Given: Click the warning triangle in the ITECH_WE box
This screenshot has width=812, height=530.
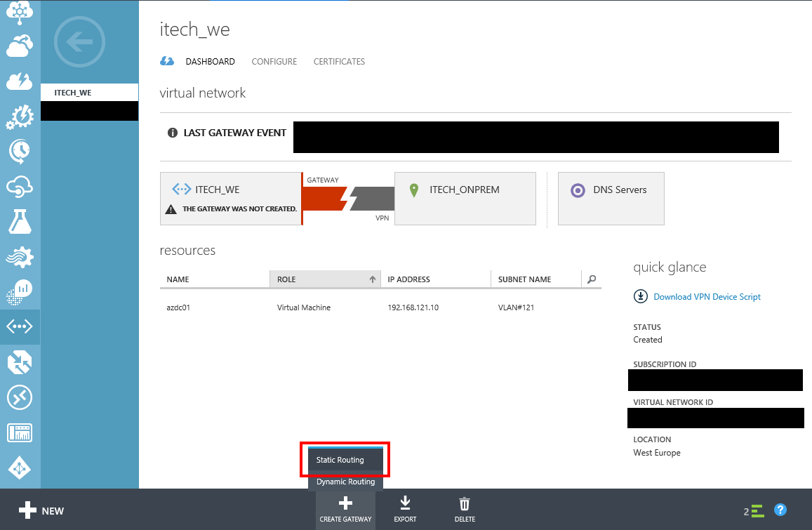Looking at the screenshot, I should [171, 209].
